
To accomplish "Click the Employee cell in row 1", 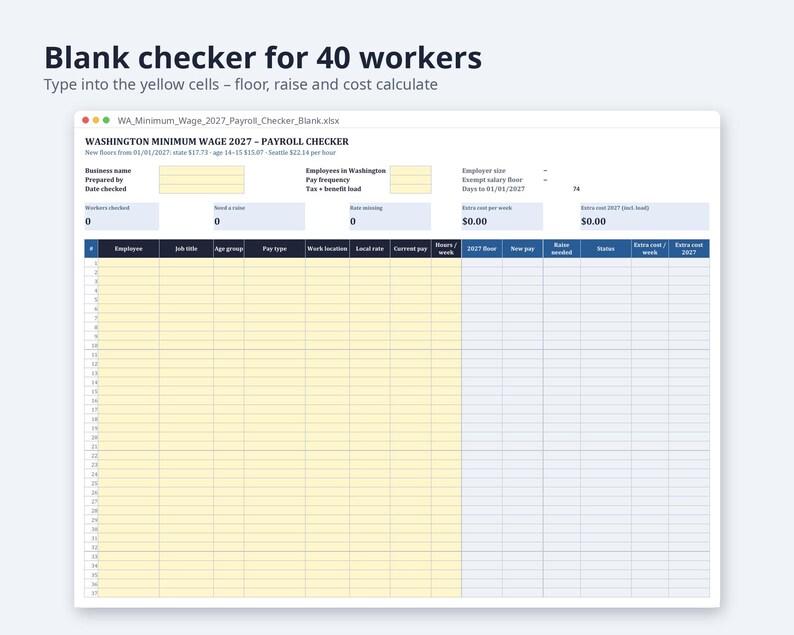I will click(129, 263).
